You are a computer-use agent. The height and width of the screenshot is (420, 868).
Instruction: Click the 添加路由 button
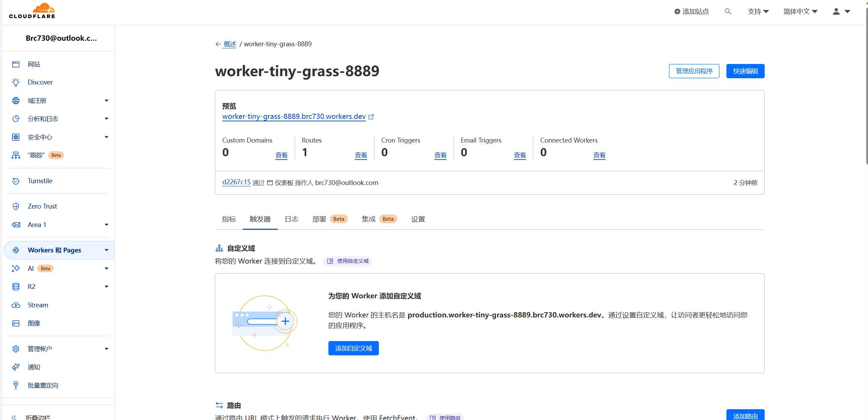(745, 415)
